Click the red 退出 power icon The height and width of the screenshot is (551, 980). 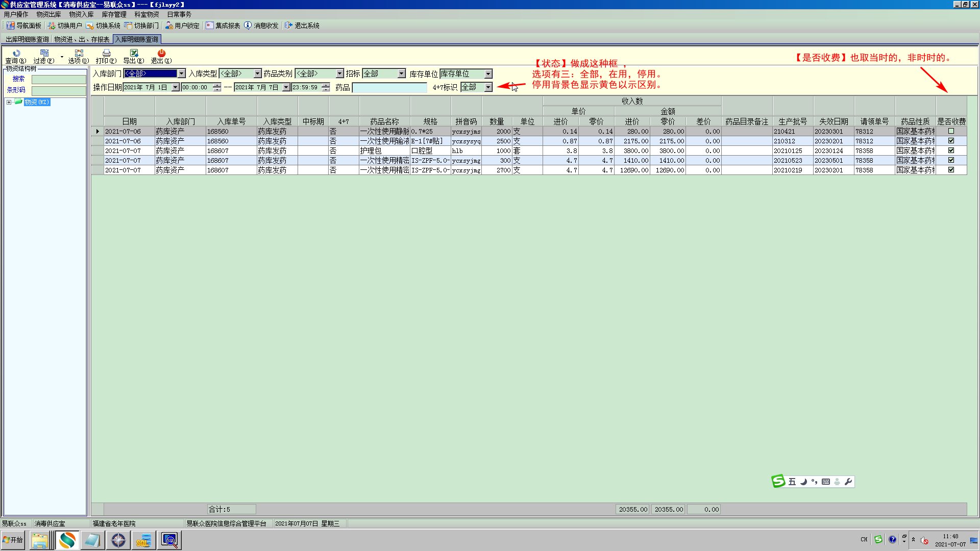click(x=161, y=53)
